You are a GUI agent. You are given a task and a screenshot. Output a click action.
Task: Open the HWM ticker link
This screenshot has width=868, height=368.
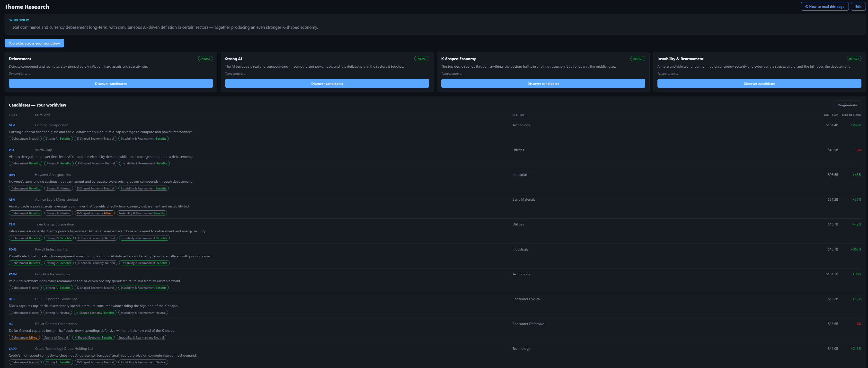[12, 175]
